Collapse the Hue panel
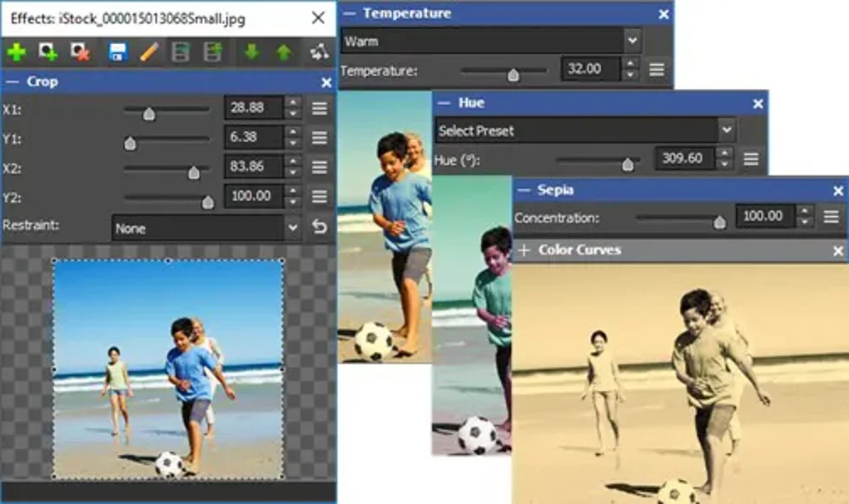Viewport: 849px width, 504px height. (444, 103)
